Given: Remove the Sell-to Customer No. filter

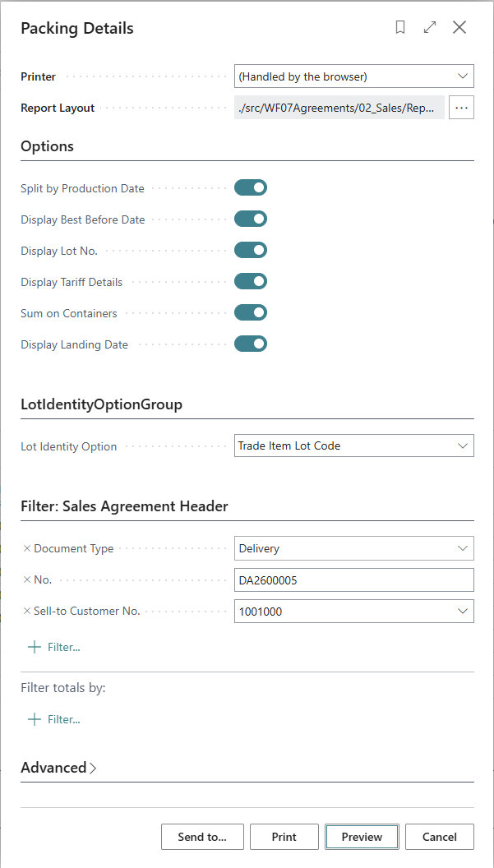Looking at the screenshot, I should [x=26, y=611].
